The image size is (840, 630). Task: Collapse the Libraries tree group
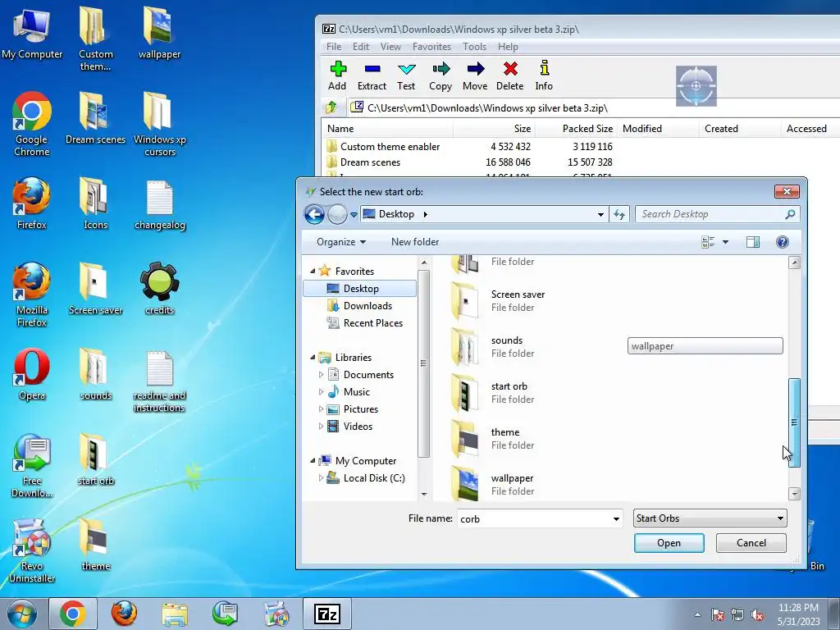click(313, 358)
